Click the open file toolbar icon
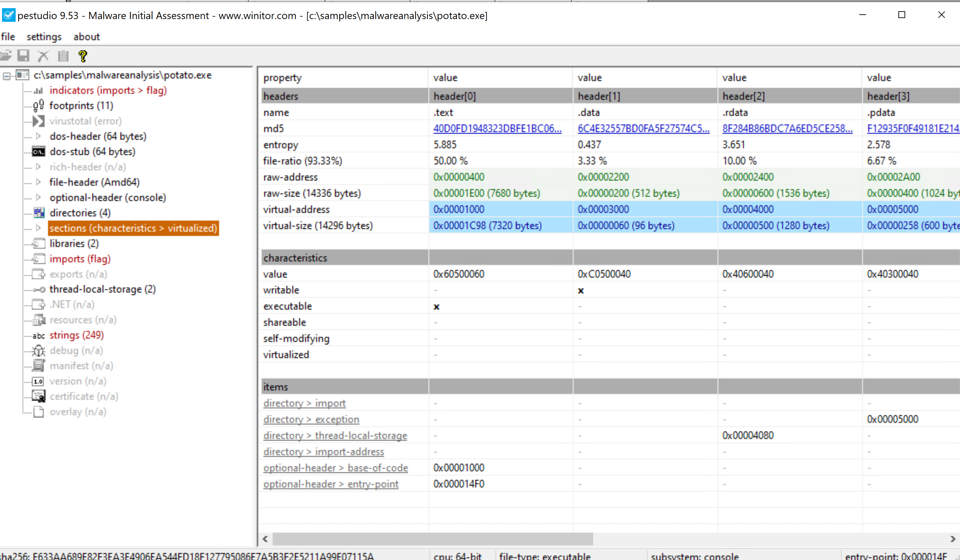Screen dimensions: 960x560 [6, 56]
